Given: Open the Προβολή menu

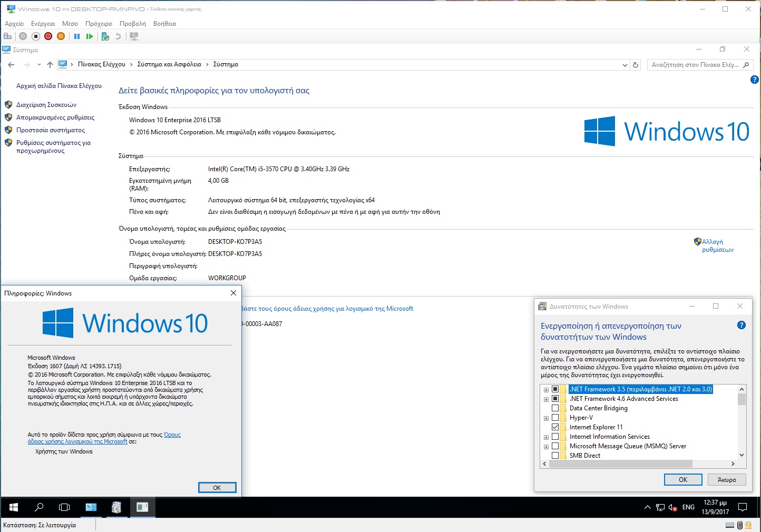Looking at the screenshot, I should [x=132, y=24].
